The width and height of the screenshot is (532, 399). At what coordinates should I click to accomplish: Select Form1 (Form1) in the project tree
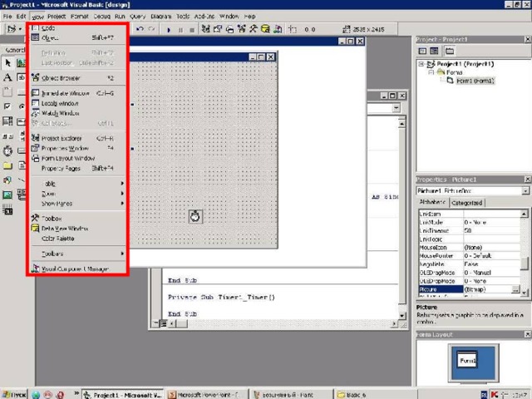click(475, 81)
